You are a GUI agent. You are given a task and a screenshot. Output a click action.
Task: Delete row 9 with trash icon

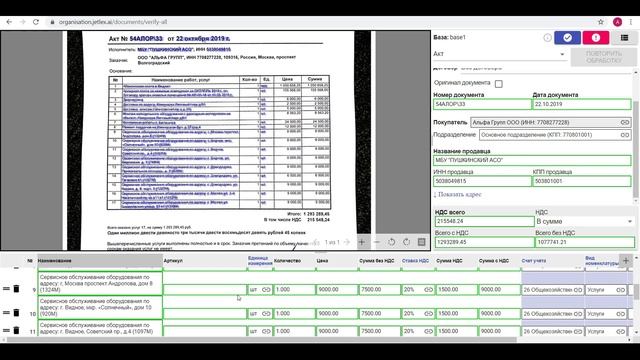(16, 289)
